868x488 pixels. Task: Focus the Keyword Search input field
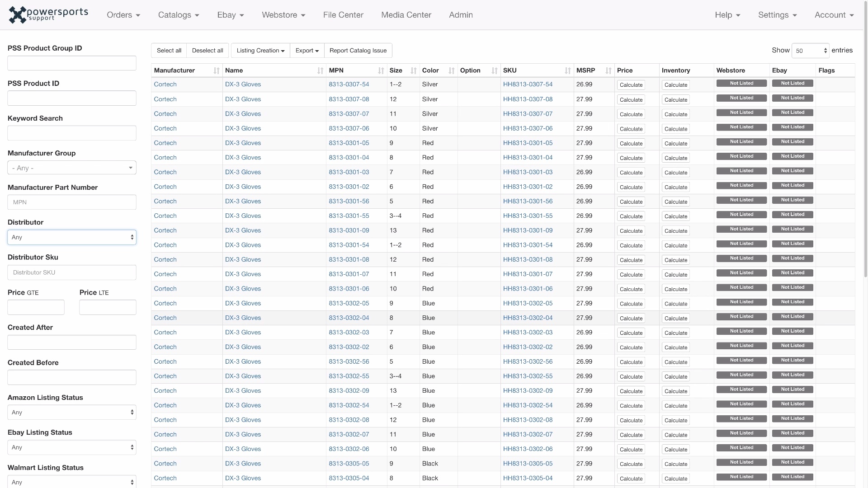72,133
